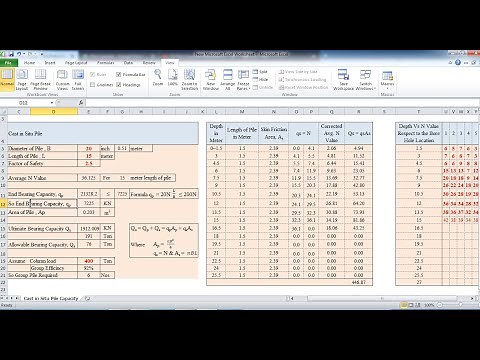480x360 pixels.
Task: Select column D header
Action: click(54, 112)
